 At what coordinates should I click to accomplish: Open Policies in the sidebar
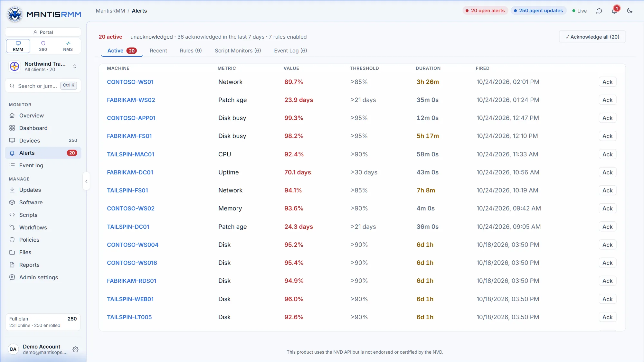pos(43,240)
